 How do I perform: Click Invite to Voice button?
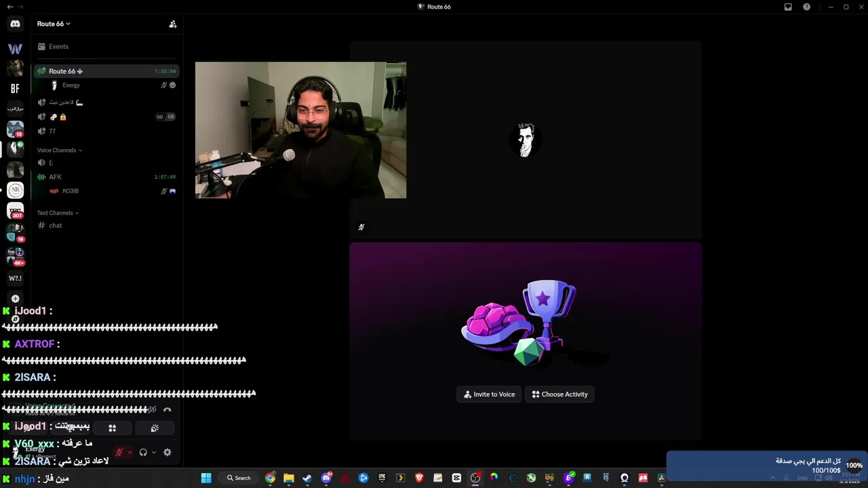tap(489, 394)
